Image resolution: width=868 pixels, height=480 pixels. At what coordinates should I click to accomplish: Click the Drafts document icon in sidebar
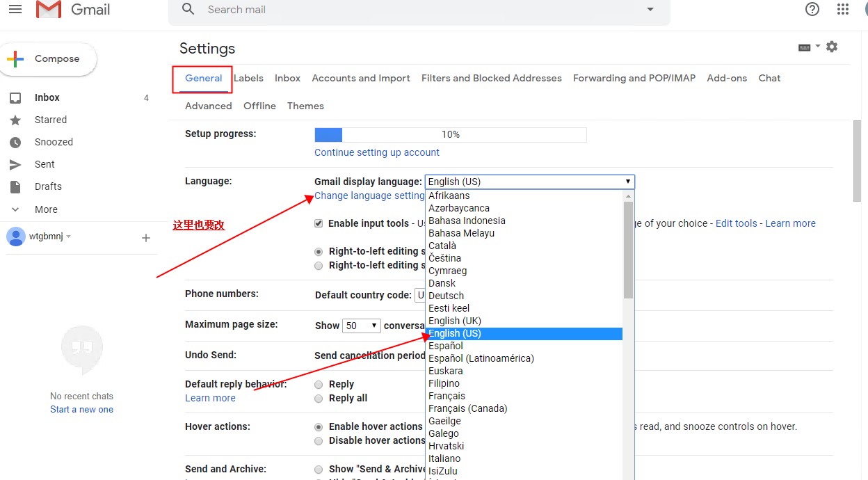(15, 187)
